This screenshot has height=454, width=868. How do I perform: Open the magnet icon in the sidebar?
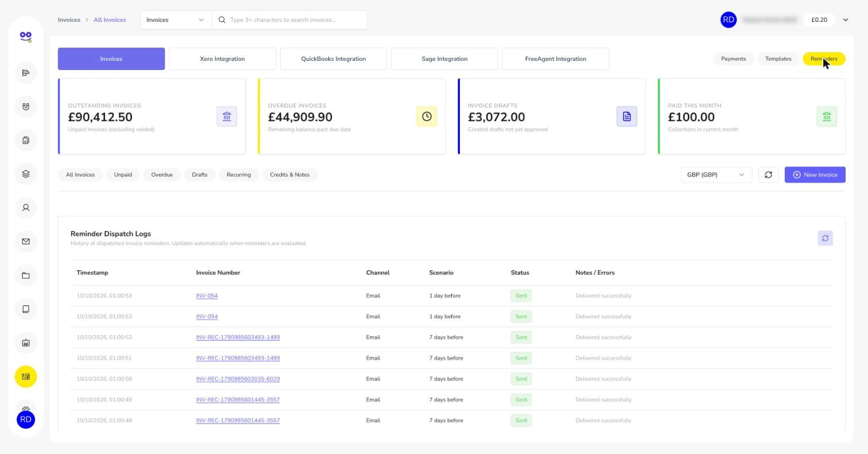[x=25, y=107]
